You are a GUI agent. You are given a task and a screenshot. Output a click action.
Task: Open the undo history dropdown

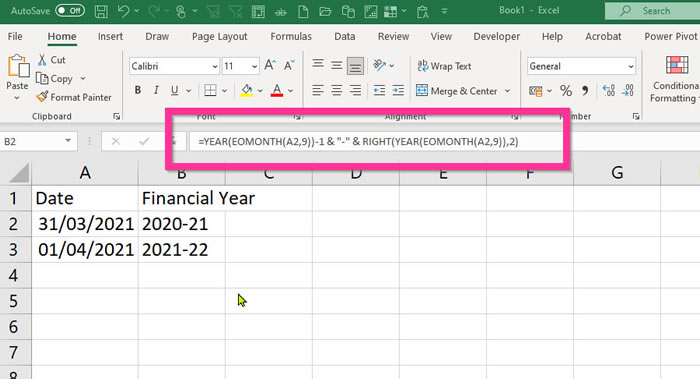pos(137,11)
